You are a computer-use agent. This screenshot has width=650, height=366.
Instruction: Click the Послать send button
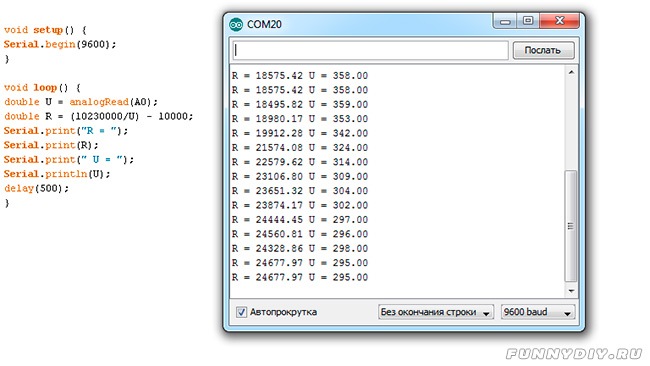543,50
